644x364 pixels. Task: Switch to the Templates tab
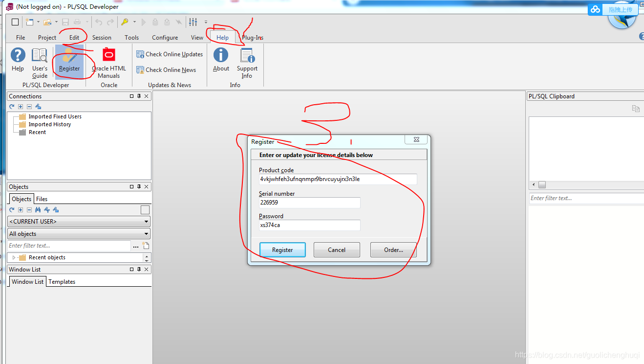click(62, 282)
